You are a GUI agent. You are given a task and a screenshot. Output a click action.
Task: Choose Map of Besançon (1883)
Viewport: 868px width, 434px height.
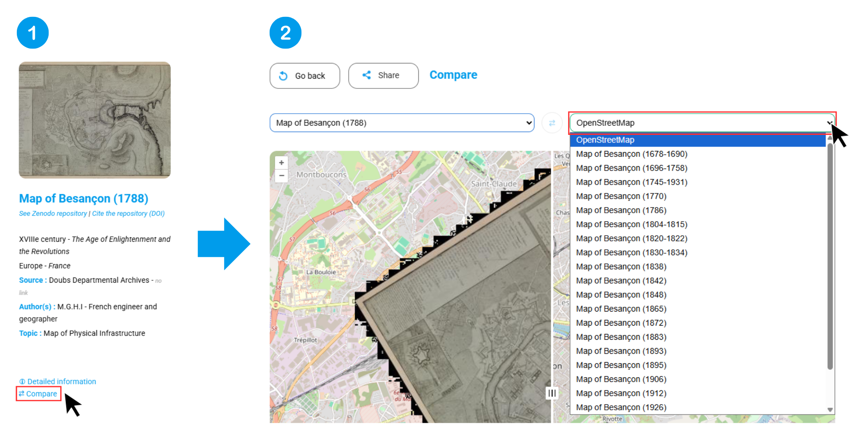click(698, 337)
